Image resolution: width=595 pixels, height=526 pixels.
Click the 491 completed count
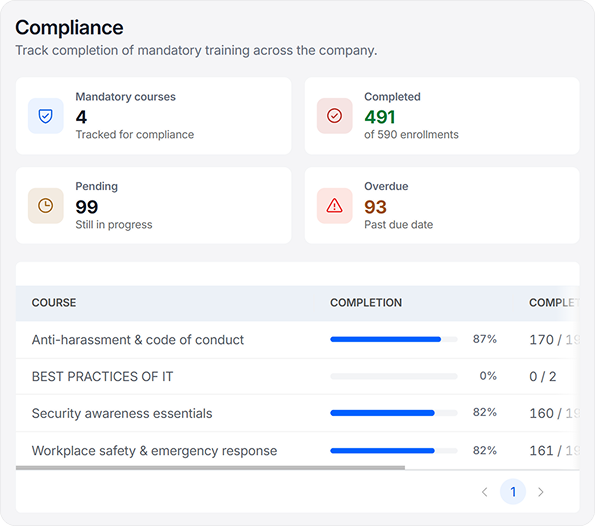coord(380,117)
